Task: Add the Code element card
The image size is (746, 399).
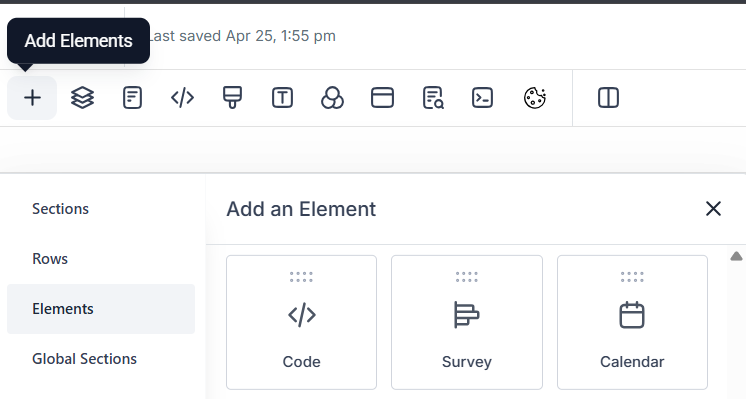Action: pyautogui.click(x=301, y=322)
